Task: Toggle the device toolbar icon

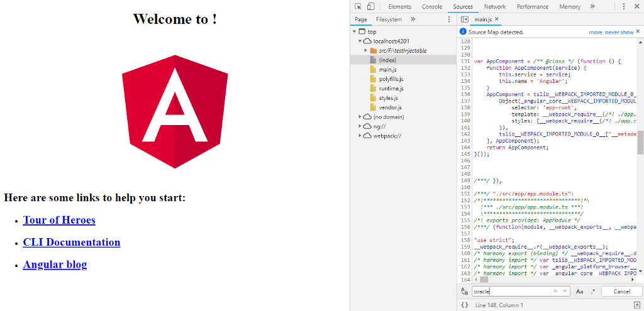Action: click(371, 6)
